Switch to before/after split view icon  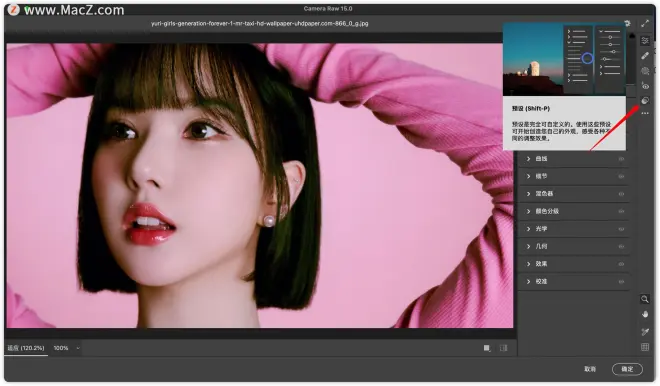click(503, 348)
